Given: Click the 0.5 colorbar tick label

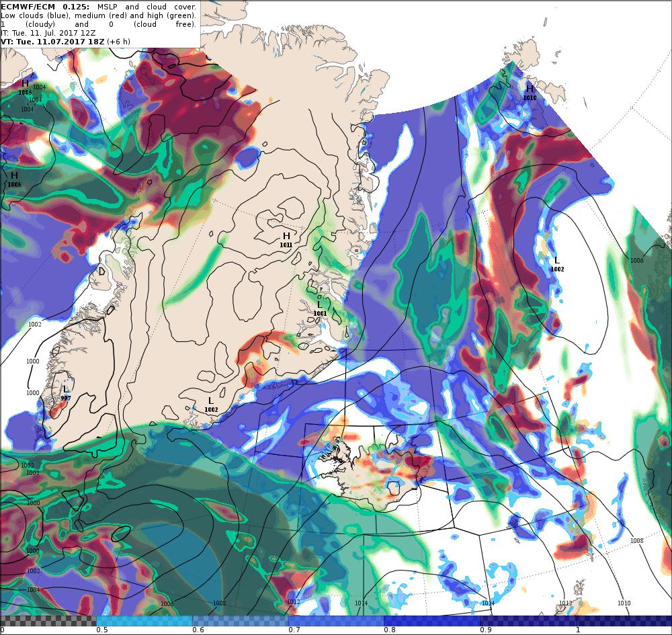Looking at the screenshot, I should tap(102, 630).
